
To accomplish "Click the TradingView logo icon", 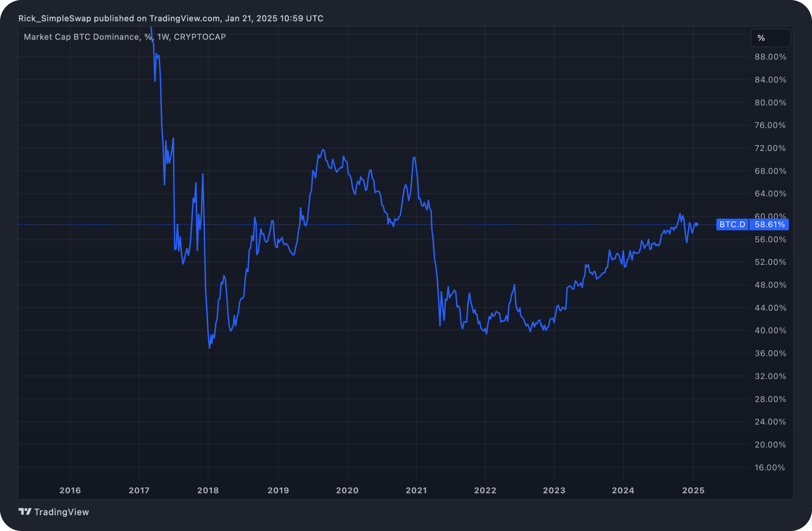I will (x=25, y=512).
